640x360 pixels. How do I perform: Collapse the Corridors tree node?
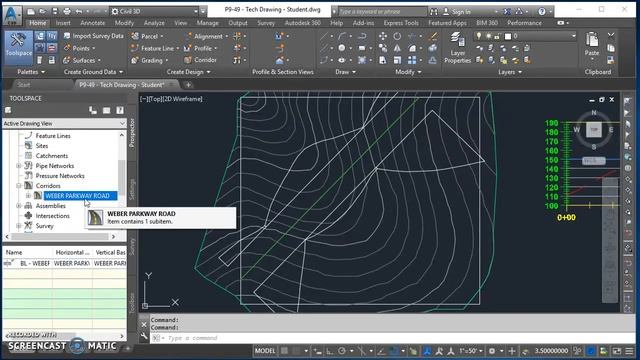(x=19, y=186)
